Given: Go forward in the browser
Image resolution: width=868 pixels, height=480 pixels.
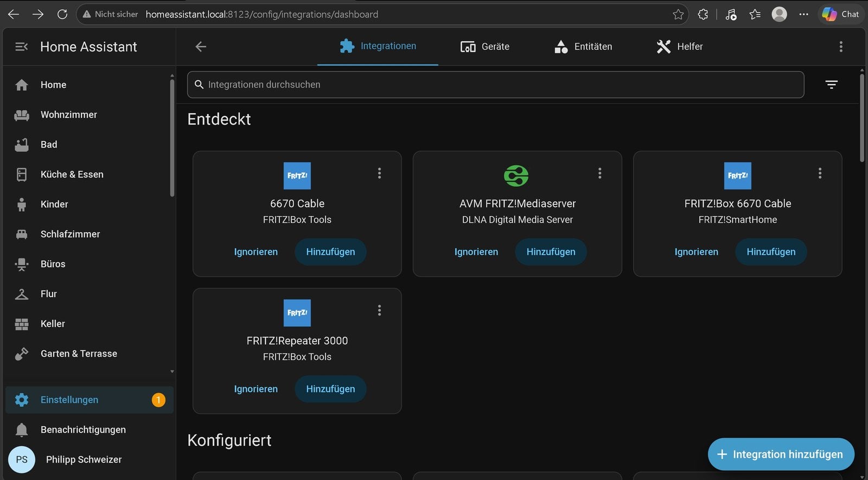Looking at the screenshot, I should pos(38,14).
